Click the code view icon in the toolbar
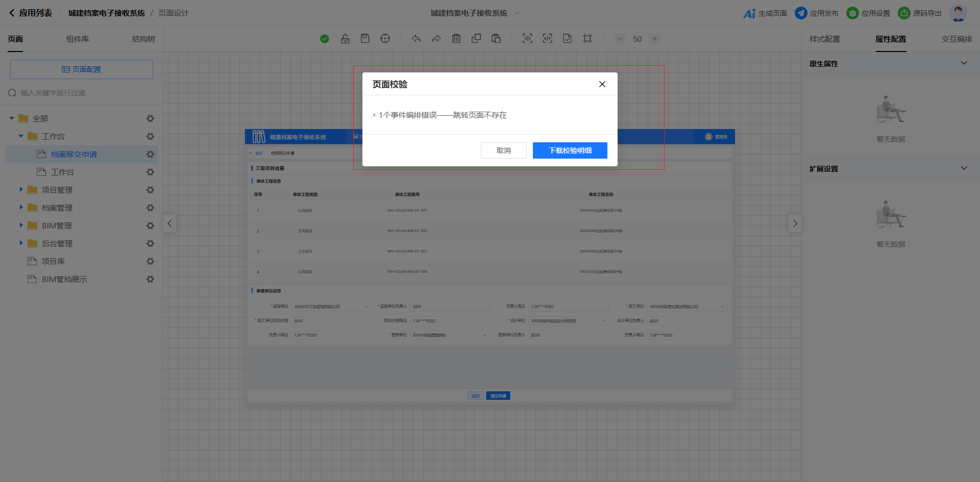The width and height of the screenshot is (980, 482). (547, 39)
